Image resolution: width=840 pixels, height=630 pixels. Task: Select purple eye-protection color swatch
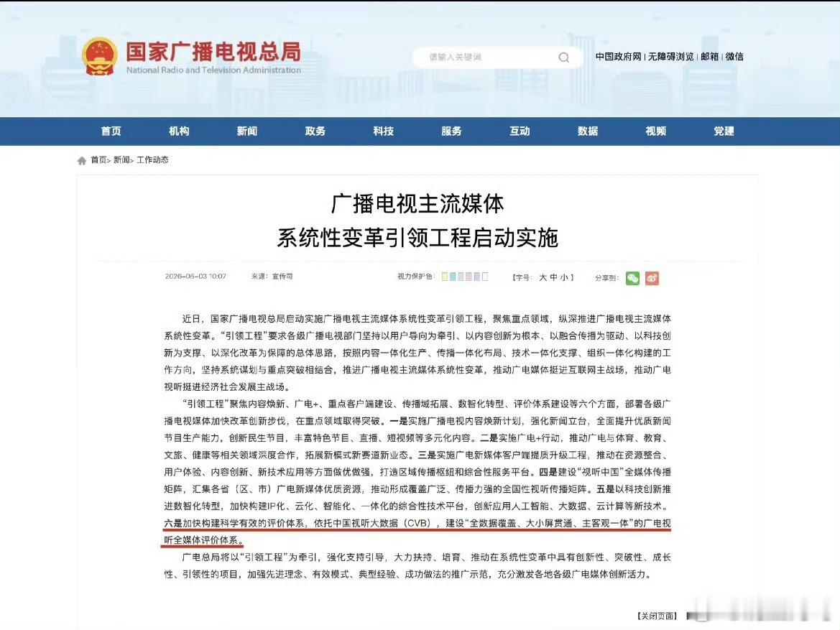pyautogui.click(x=477, y=277)
